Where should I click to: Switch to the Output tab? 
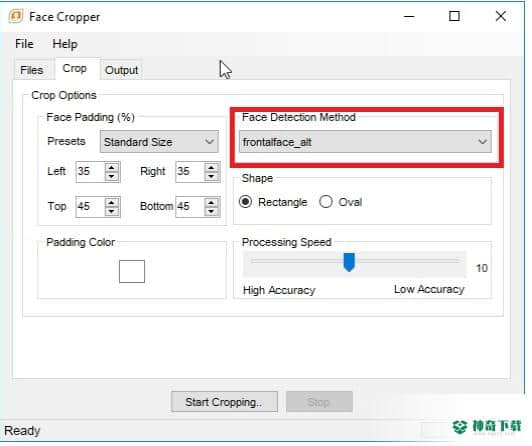[x=121, y=70]
